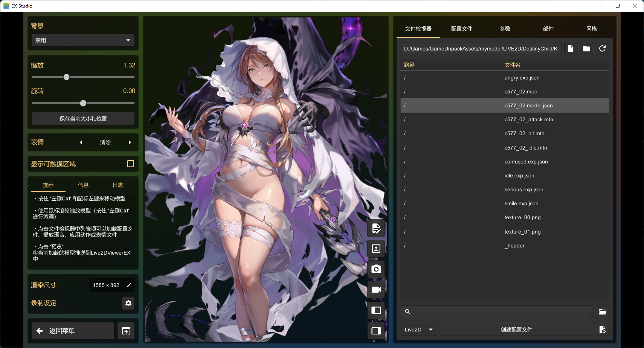Select texture_00.png in the file list
Viewport: 644px width, 348px height.
[505, 217]
